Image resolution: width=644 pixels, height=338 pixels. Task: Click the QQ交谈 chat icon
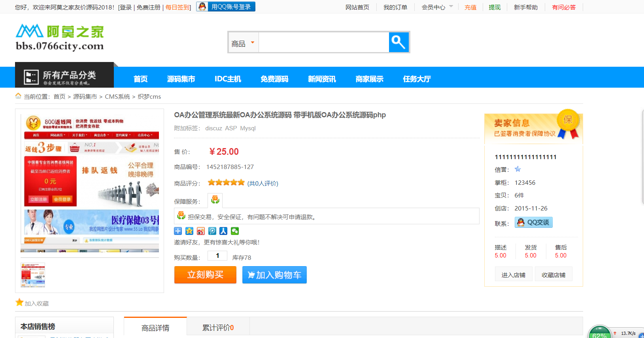[533, 222]
